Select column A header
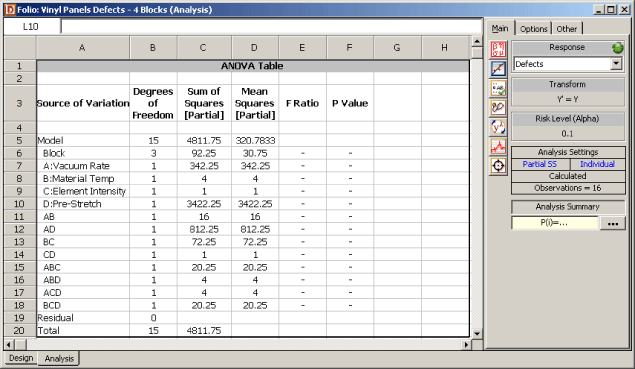The height and width of the screenshot is (369, 635). [x=83, y=48]
